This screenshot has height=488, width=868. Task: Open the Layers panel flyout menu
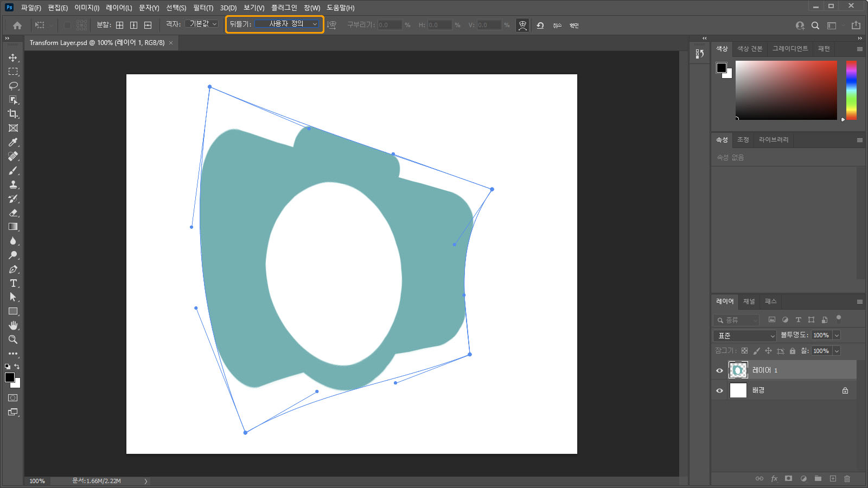(859, 301)
